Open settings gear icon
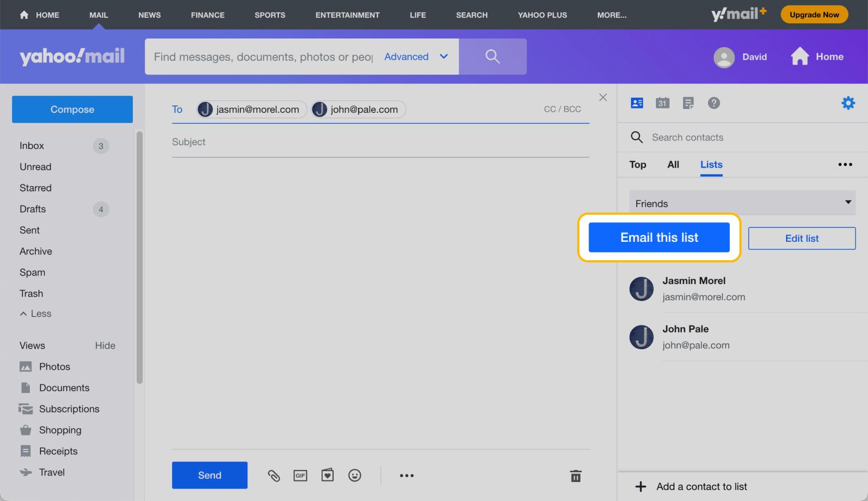The height and width of the screenshot is (501, 868). pyautogui.click(x=848, y=103)
